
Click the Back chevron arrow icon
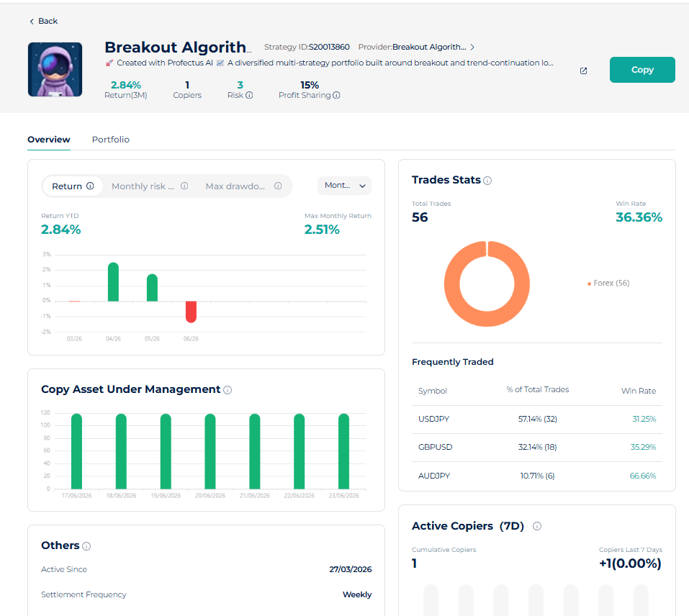pyautogui.click(x=32, y=22)
